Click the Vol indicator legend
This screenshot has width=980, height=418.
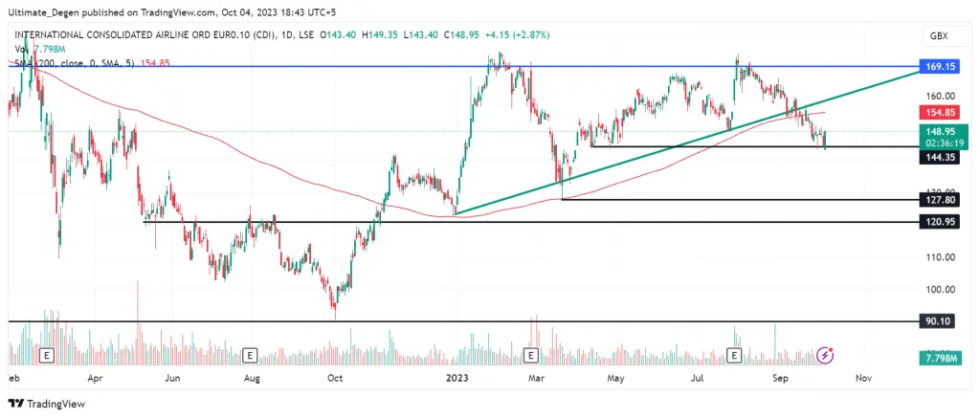(38, 49)
